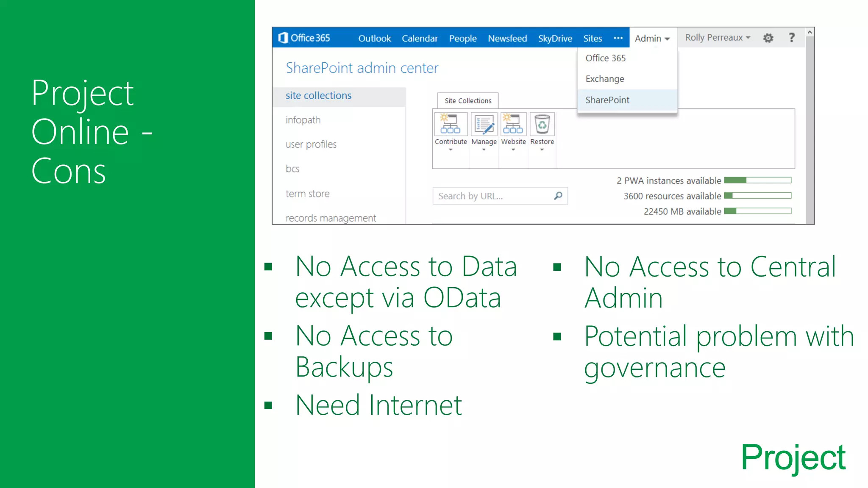Image resolution: width=868 pixels, height=488 pixels.
Task: Open records management in left navigation
Action: (331, 218)
